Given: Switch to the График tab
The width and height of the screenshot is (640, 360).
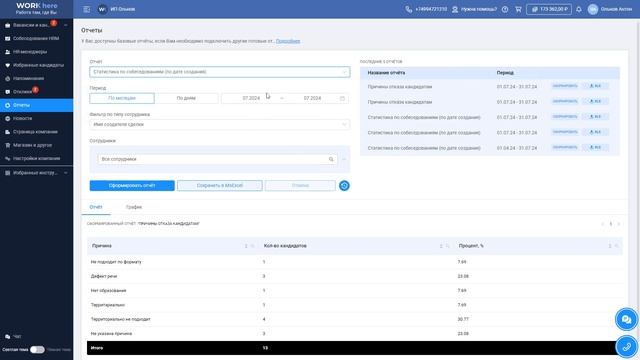Looking at the screenshot, I should 134,207.
